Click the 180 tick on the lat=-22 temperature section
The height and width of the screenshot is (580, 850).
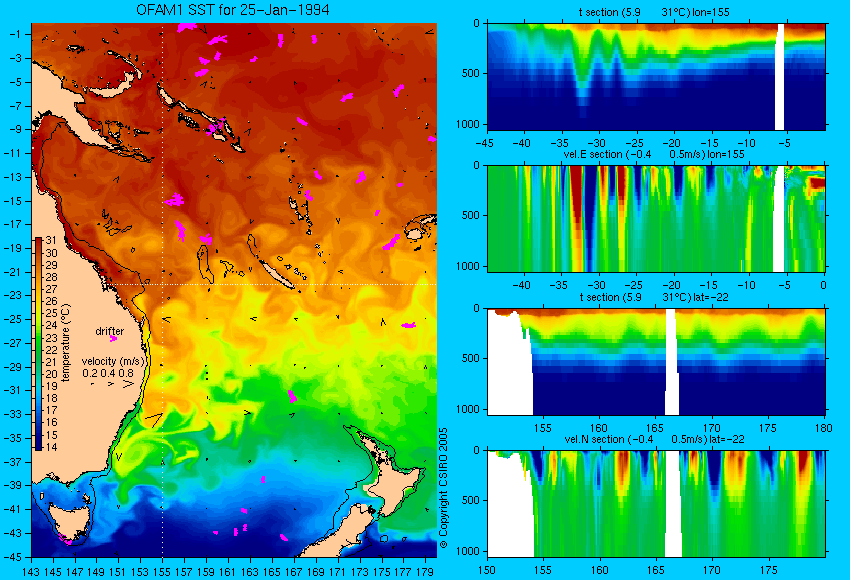[x=823, y=428]
